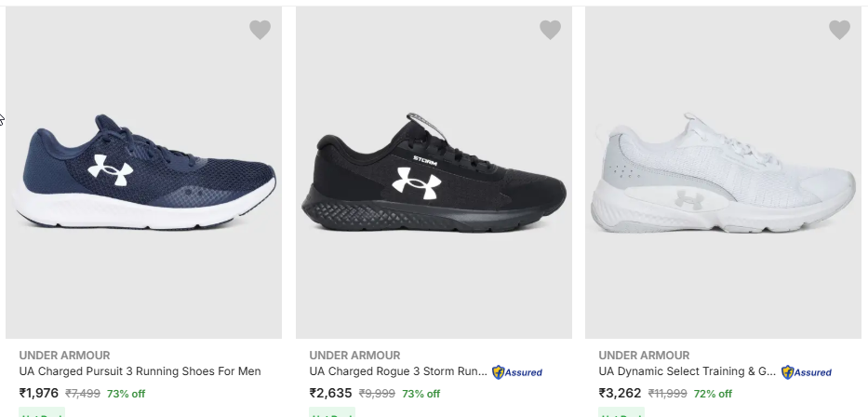Click the 72% off discount label

[710, 394]
